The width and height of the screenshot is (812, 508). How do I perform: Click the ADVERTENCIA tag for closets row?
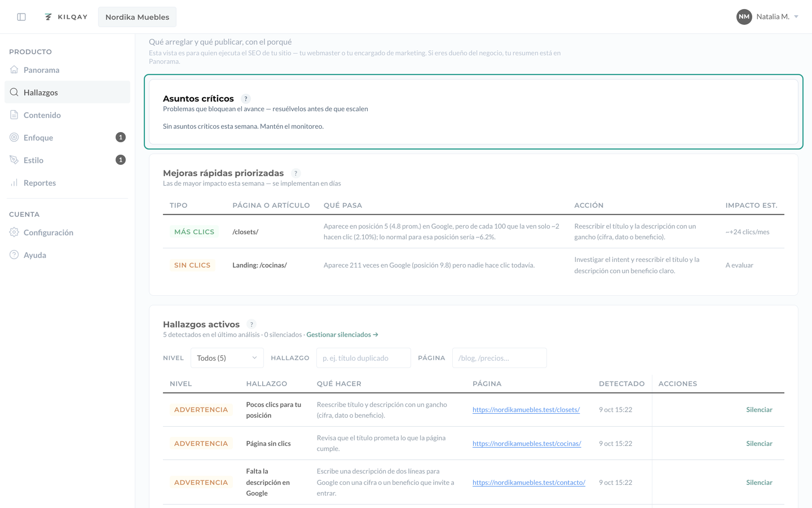201,410
